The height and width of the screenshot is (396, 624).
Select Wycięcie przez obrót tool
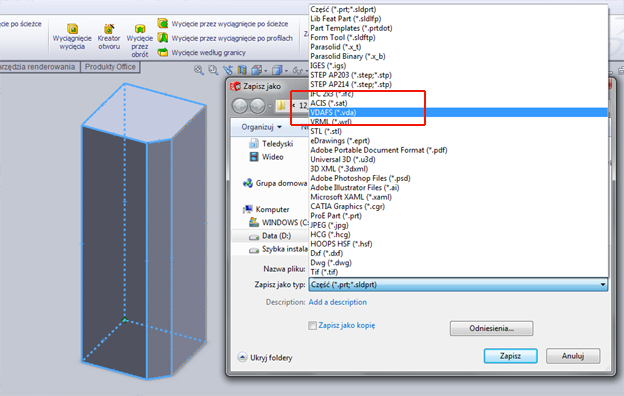(x=140, y=40)
